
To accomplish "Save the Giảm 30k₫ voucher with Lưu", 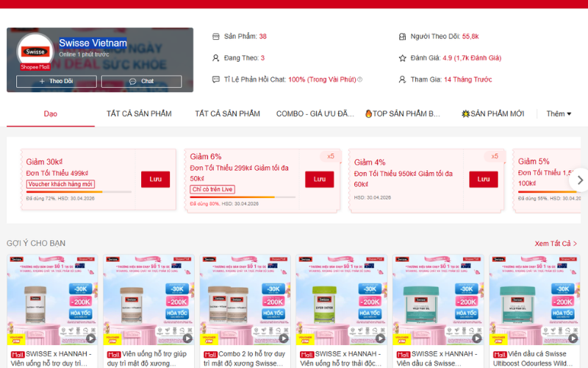I will (x=155, y=179).
